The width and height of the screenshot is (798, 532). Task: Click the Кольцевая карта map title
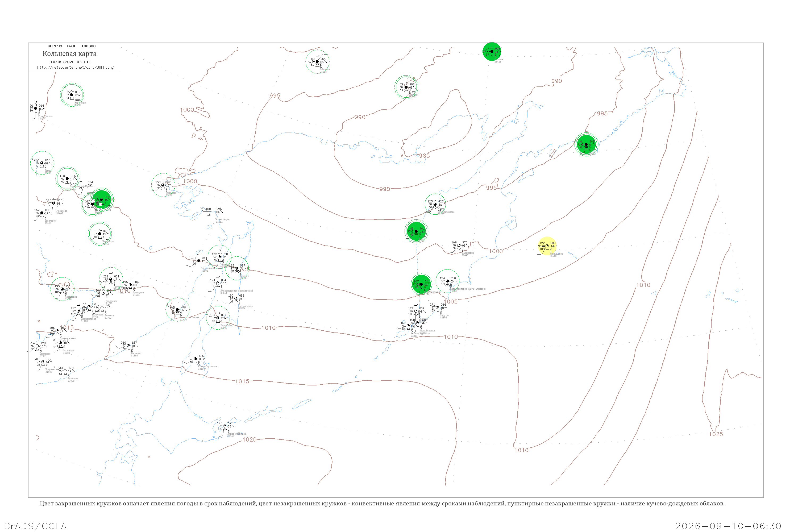point(69,54)
